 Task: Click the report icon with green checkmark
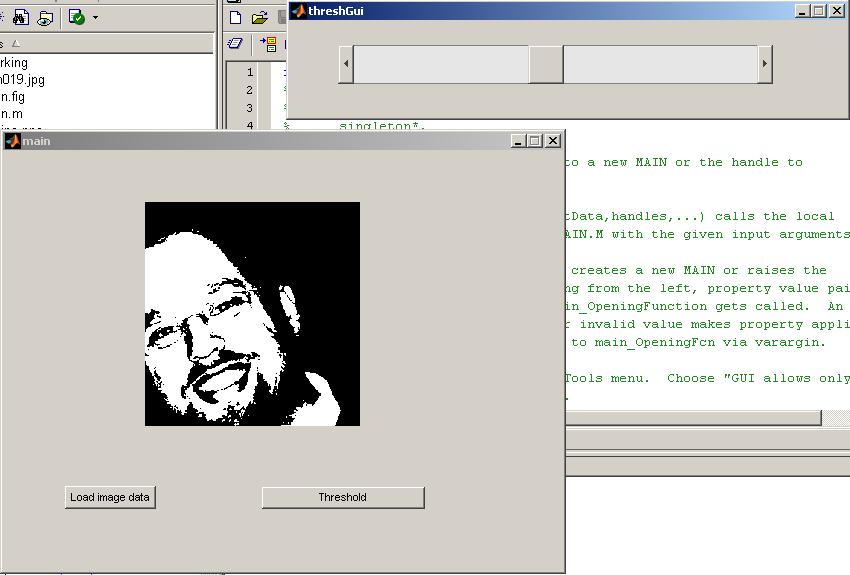(x=76, y=17)
